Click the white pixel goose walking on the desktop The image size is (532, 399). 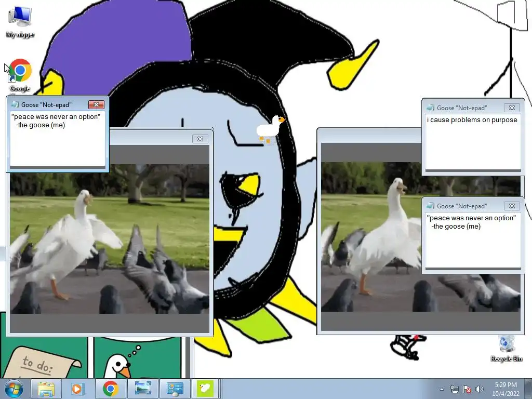[x=270, y=129]
